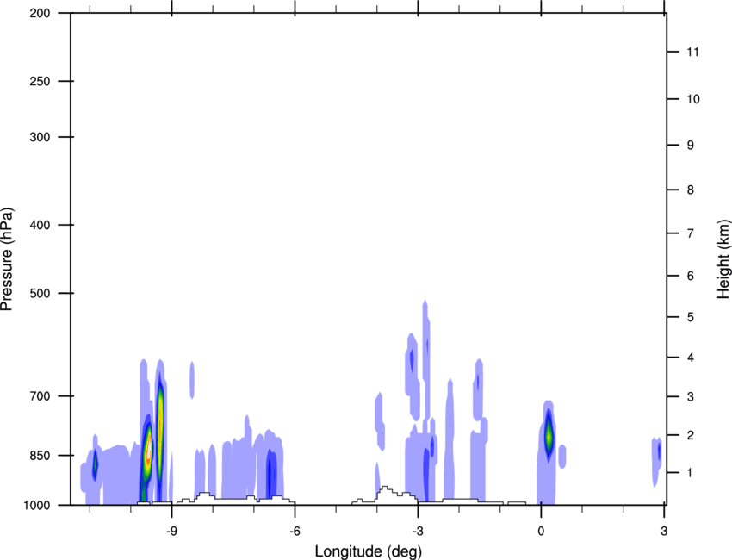Click the -9 longitude tick label
The height and width of the screenshot is (560, 732).
point(171,531)
